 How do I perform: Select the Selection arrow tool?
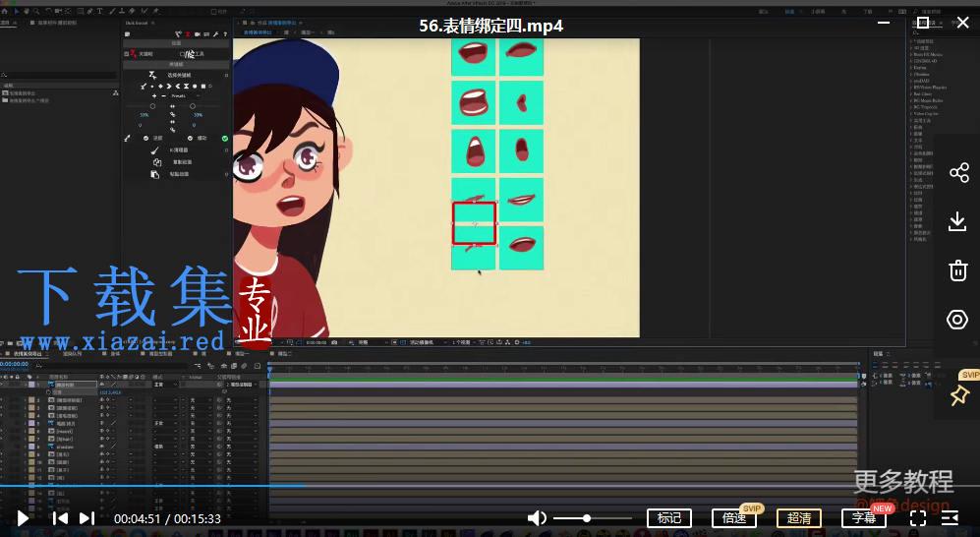[17, 11]
